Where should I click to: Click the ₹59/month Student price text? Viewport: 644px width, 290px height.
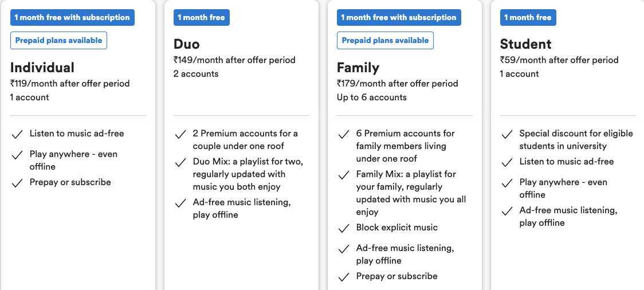[559, 60]
